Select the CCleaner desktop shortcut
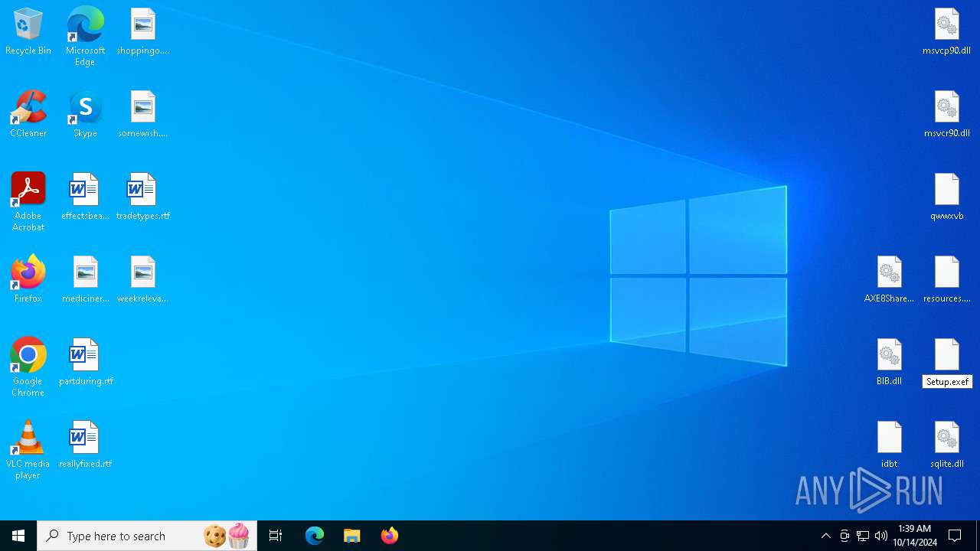Image resolution: width=980 pixels, height=551 pixels. [28, 115]
